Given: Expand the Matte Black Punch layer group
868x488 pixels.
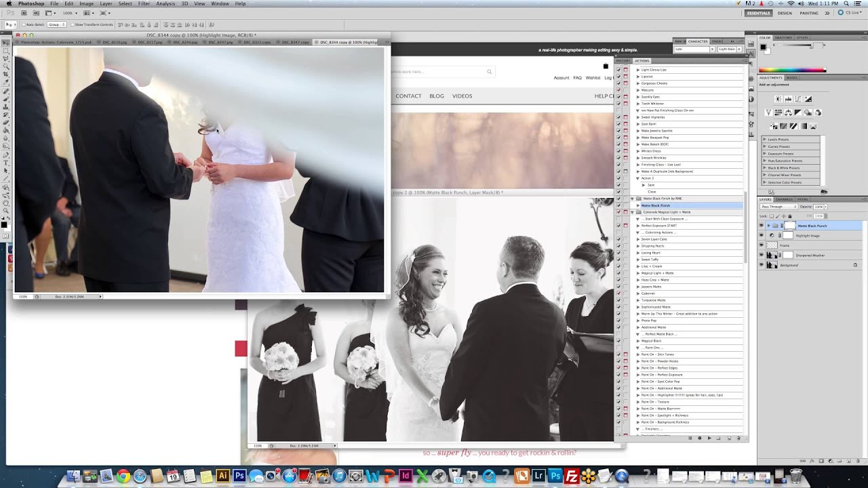Looking at the screenshot, I should coord(768,226).
